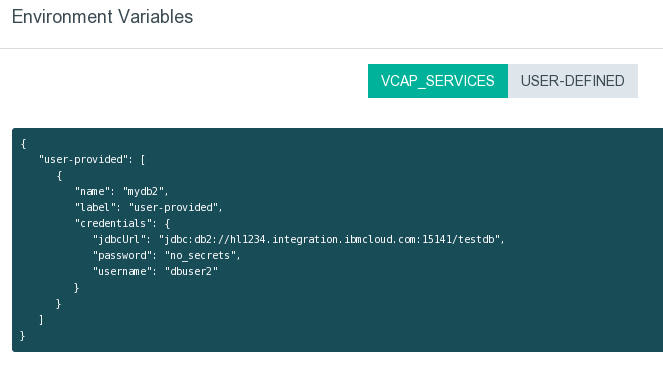Open the USER-DEFINED tab
The width and height of the screenshot is (663, 389).
573,81
